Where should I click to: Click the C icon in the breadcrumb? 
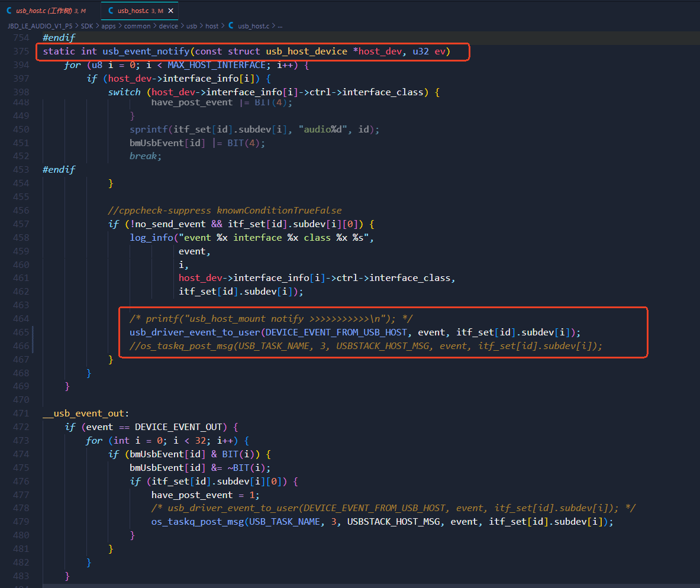pos(231,25)
